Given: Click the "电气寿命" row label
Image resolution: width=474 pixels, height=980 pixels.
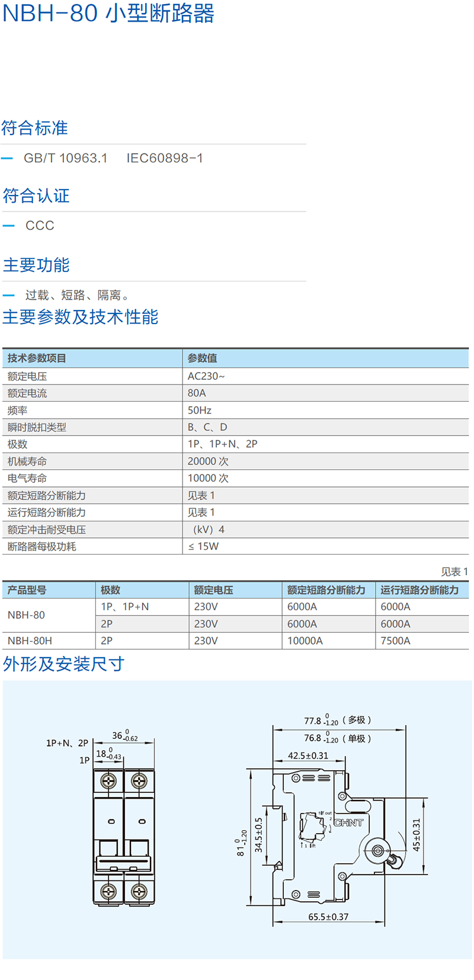Looking at the screenshot, I should (x=27, y=478).
